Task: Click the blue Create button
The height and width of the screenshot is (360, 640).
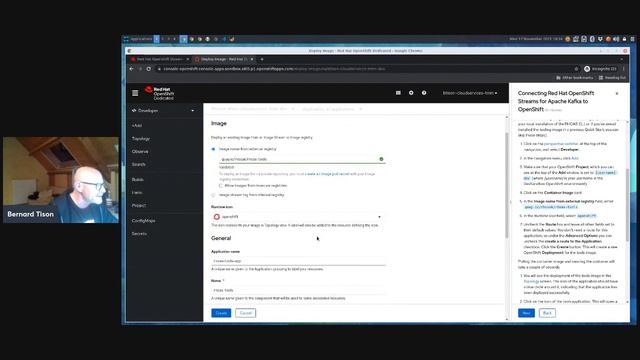Action: click(221, 313)
